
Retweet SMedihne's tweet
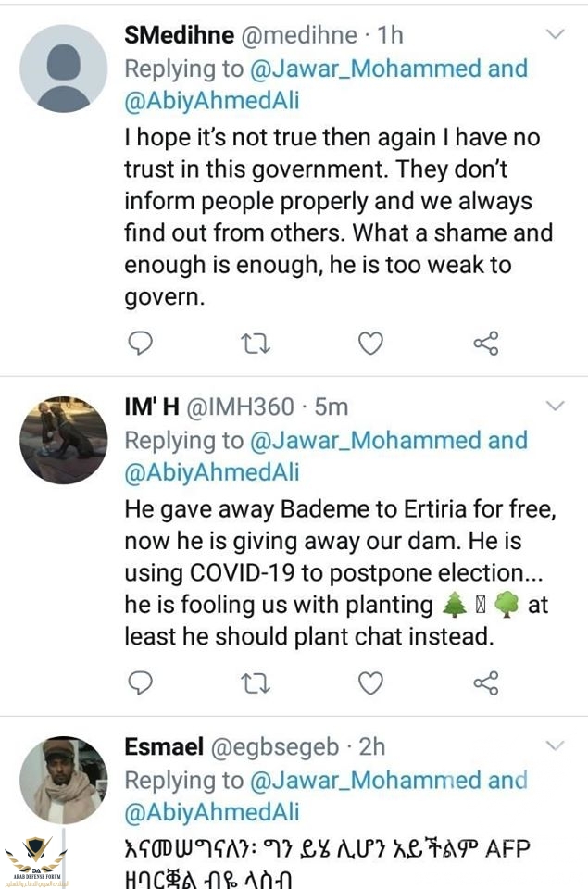[255, 344]
